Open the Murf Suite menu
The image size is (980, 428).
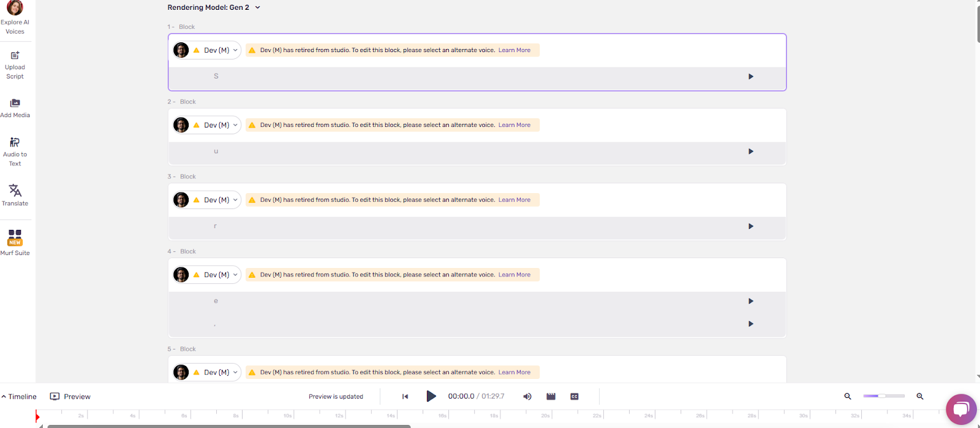[x=15, y=242]
